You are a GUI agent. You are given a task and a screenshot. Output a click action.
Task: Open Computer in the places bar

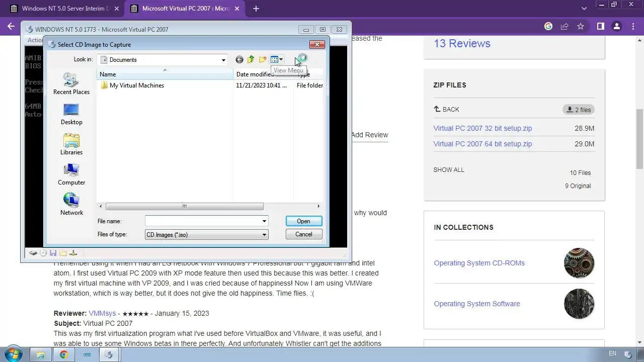[x=71, y=175]
